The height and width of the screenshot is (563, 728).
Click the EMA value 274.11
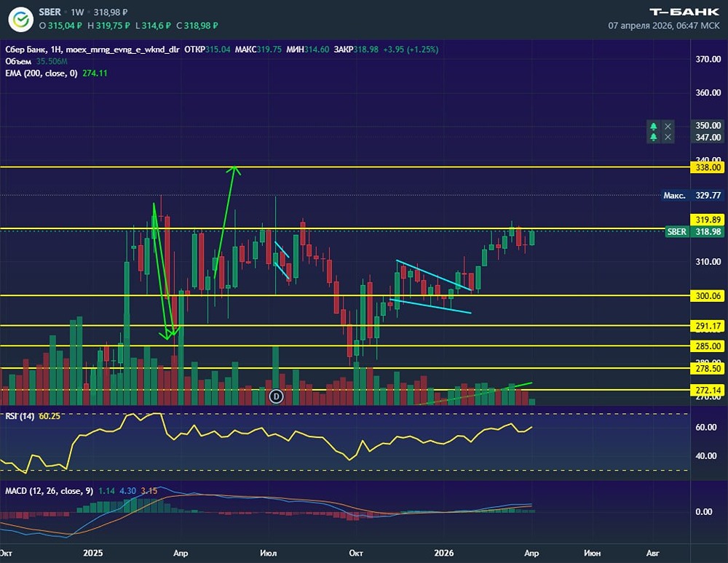click(x=95, y=73)
